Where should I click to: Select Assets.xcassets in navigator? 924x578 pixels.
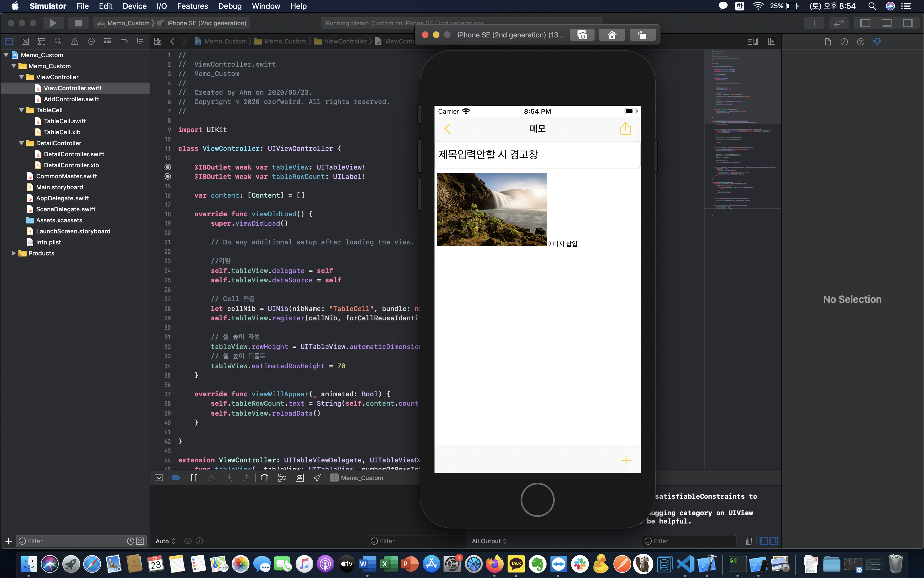tap(59, 220)
